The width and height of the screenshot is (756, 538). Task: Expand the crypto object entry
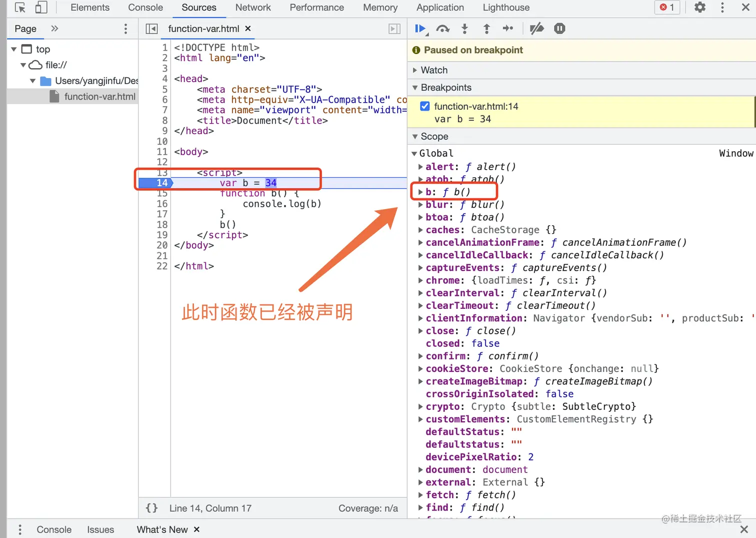pos(421,406)
